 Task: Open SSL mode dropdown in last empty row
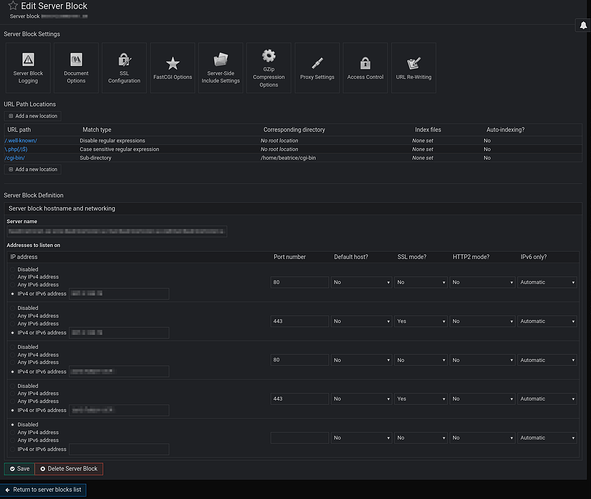421,438
